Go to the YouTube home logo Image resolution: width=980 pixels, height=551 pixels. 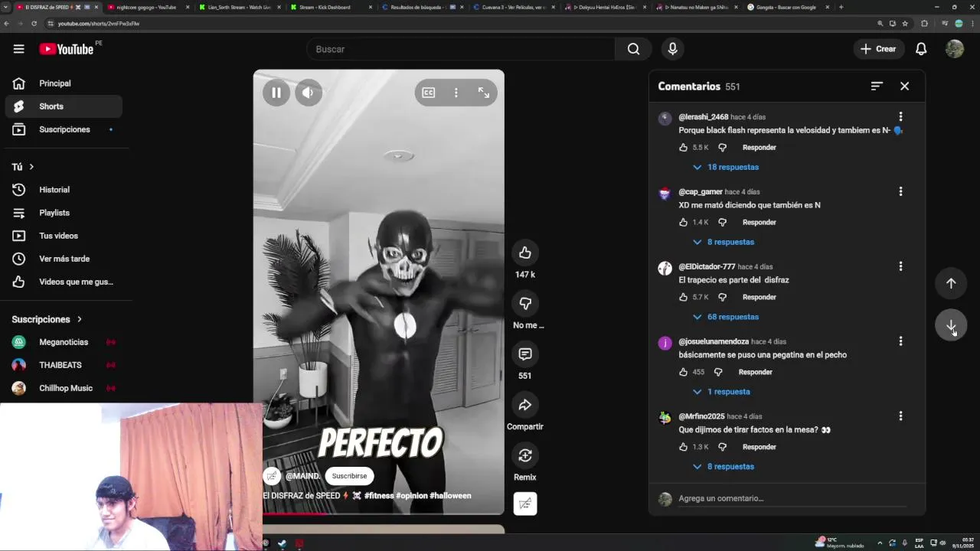coord(67,49)
